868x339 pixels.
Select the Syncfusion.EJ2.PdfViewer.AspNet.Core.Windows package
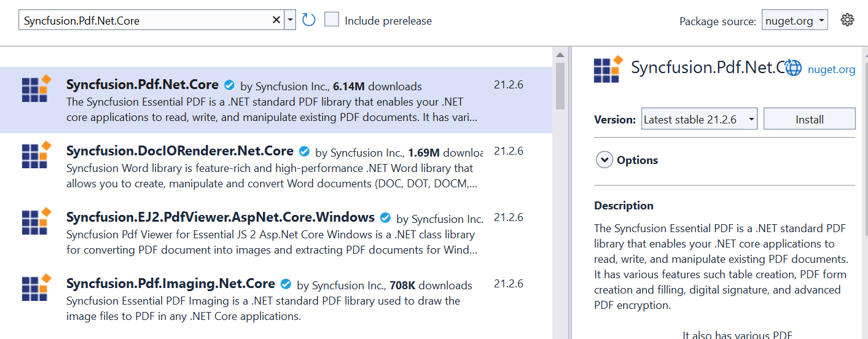tap(221, 217)
